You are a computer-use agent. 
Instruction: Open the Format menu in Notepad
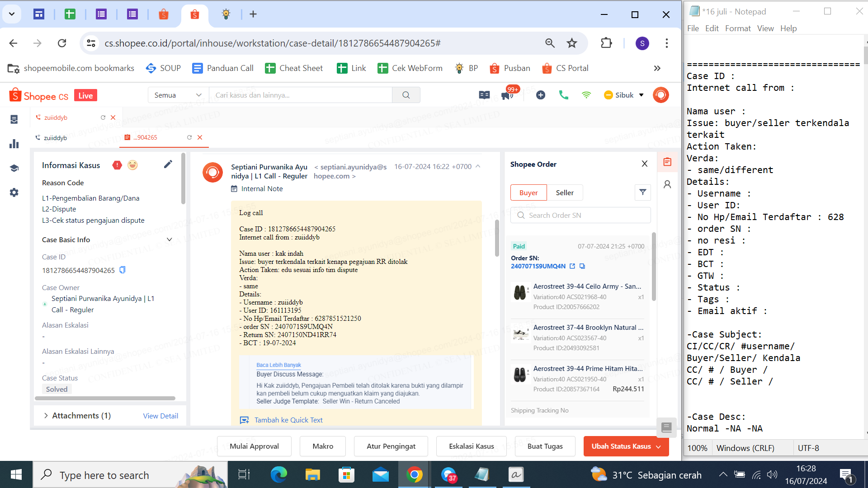737,28
